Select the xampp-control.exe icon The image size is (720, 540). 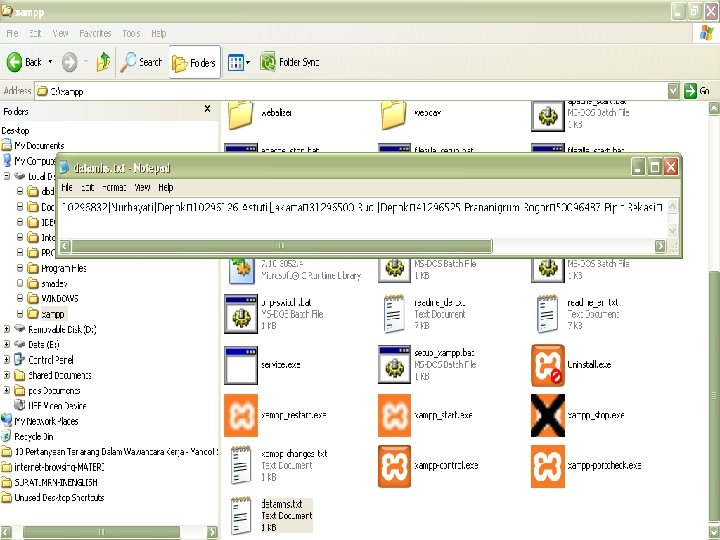pos(394,466)
